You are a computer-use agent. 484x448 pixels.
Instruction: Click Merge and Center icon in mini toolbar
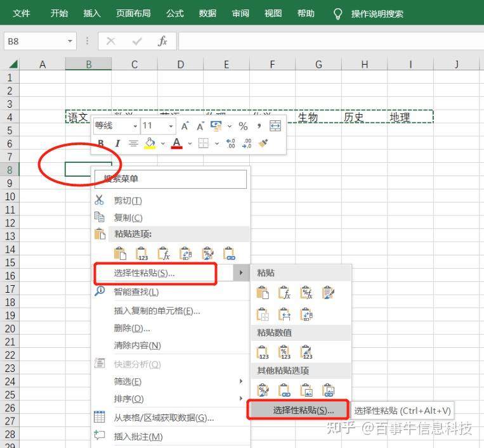point(275,126)
